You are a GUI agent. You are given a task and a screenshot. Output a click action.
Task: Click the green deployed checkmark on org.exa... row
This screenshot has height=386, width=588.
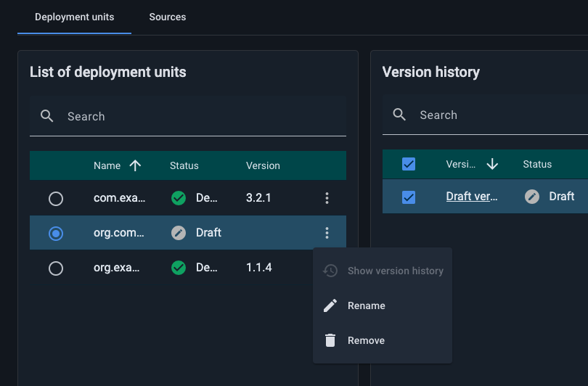179,268
